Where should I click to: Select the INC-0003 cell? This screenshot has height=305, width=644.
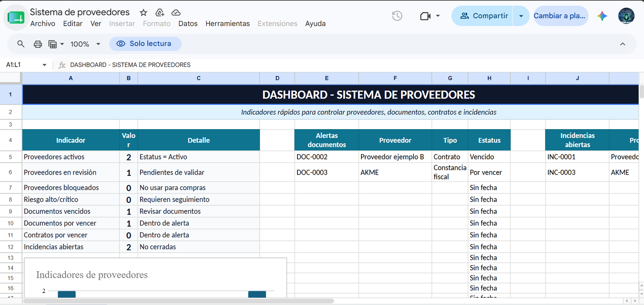point(578,172)
